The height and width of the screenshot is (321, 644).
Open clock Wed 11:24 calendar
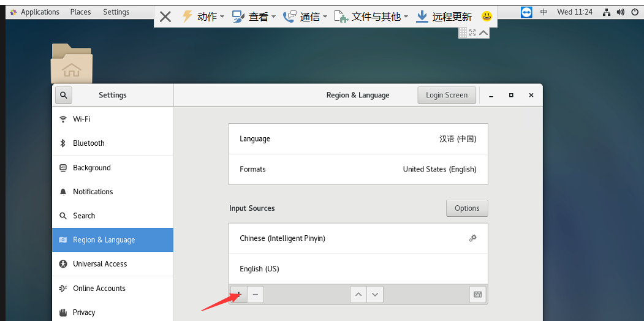pos(575,12)
